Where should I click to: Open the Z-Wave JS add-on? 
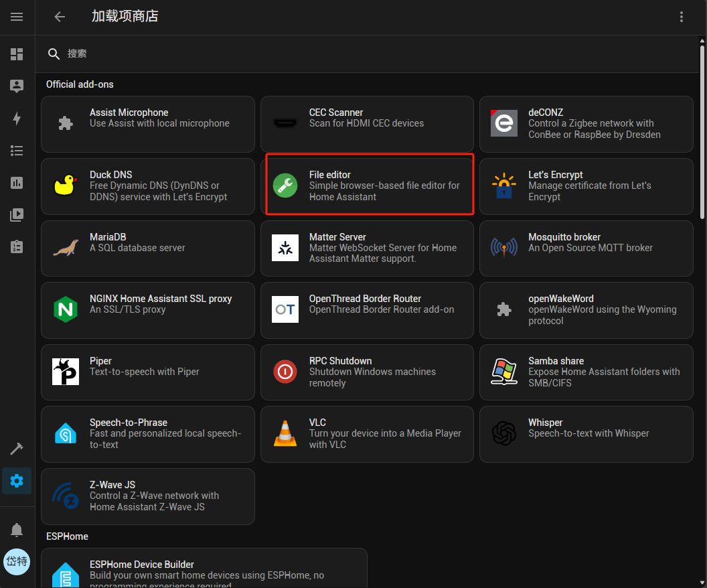(147, 496)
